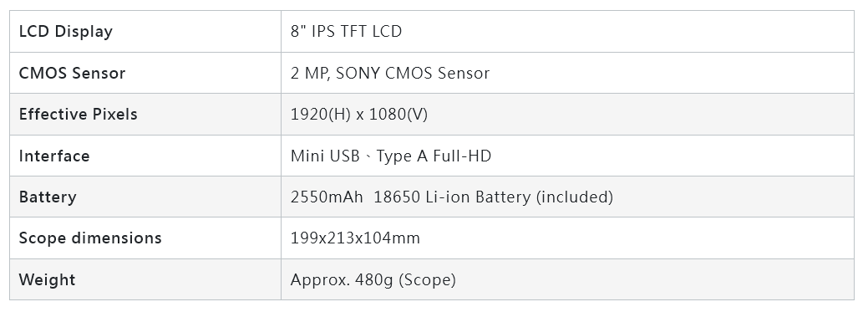The height and width of the screenshot is (312, 868).
Task: Click the Scope dimensions label
Action: [90, 238]
